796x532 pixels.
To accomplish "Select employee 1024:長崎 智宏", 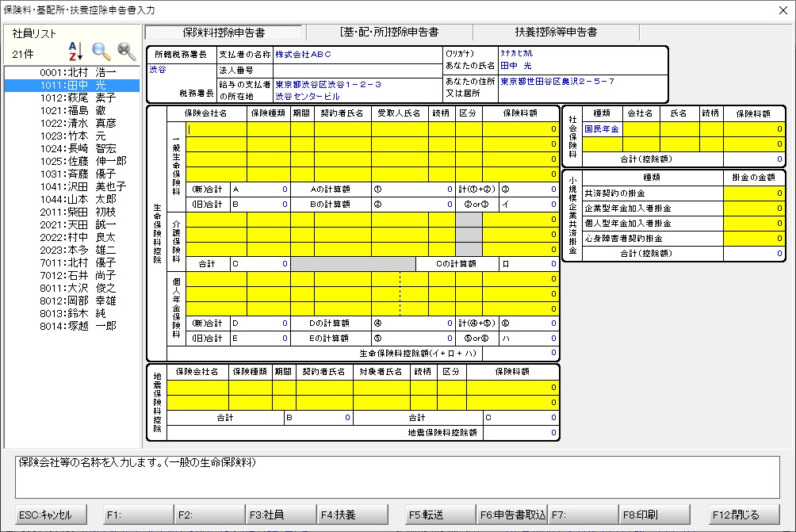I will (72, 149).
